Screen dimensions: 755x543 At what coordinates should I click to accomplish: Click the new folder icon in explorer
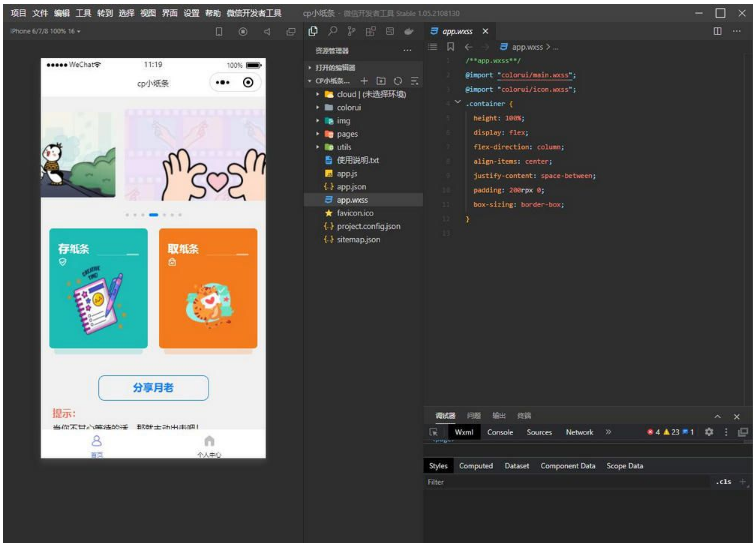click(x=381, y=81)
